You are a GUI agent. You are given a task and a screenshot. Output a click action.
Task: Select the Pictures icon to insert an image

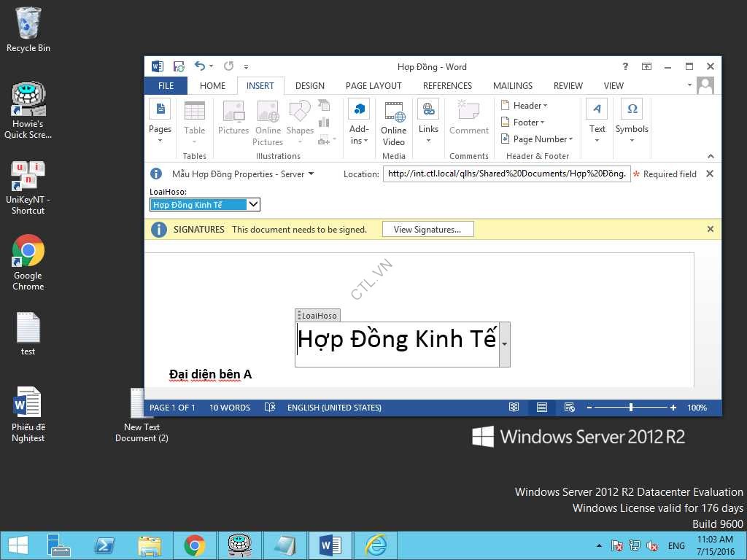pyautogui.click(x=233, y=118)
